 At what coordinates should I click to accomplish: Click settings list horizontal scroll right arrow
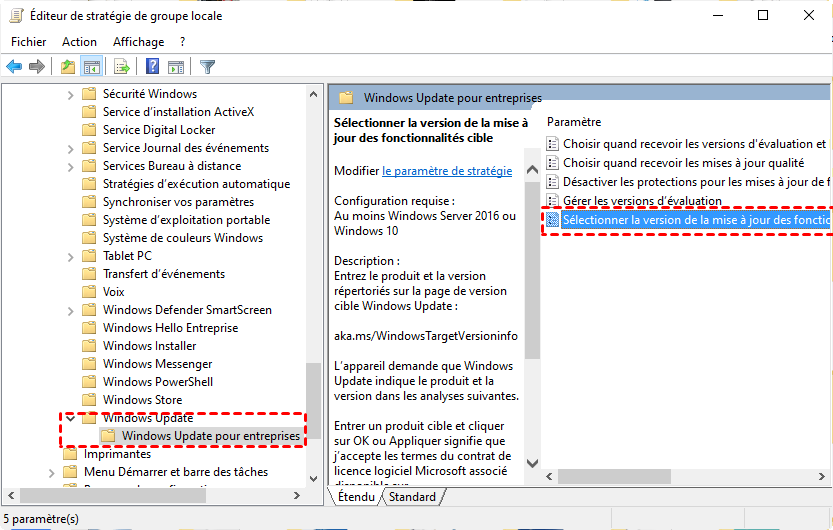[x=822, y=476]
